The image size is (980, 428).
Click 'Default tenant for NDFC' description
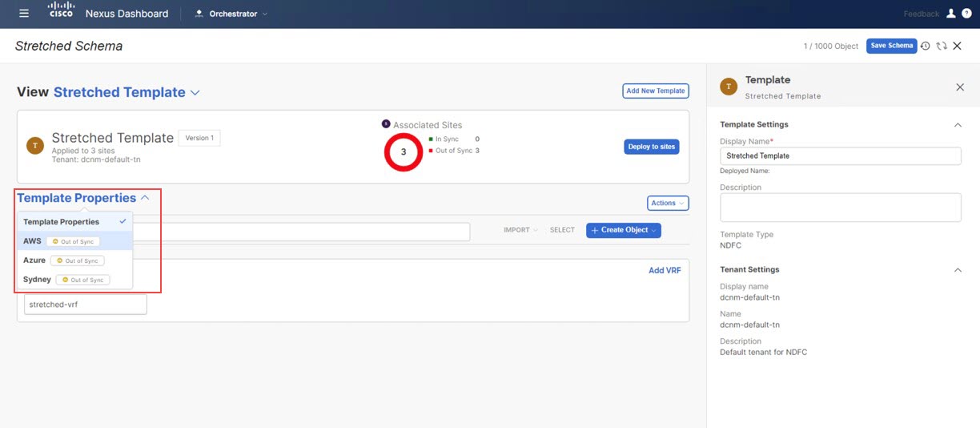[763, 352]
